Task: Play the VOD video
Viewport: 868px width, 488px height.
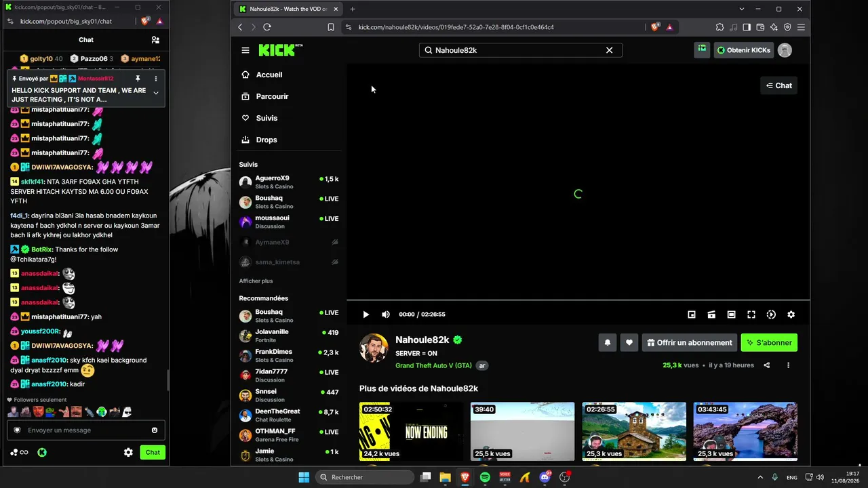Action: tap(366, 314)
